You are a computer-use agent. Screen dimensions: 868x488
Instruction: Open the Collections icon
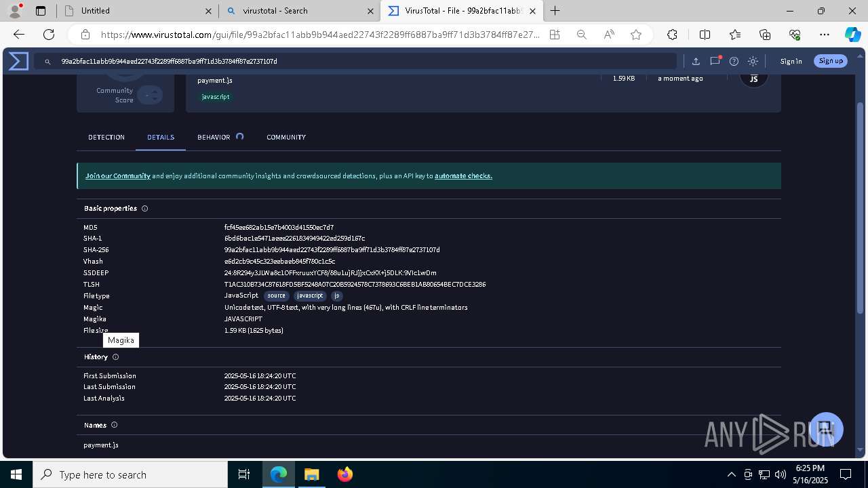point(765,35)
